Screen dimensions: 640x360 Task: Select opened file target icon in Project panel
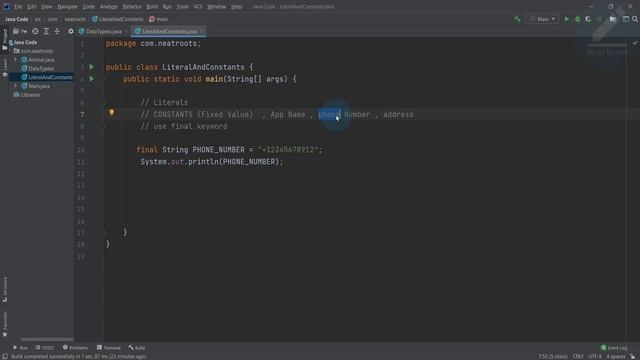point(36,31)
